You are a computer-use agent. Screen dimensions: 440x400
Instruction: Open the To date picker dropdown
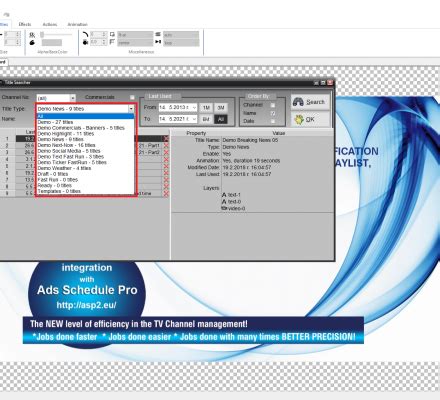pos(194,119)
